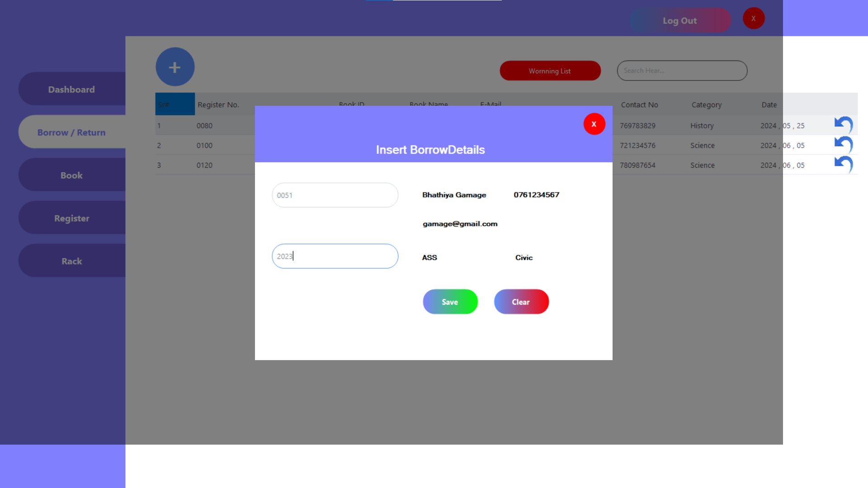Click the register number field showing 0051
This screenshot has width=868, height=488.
click(x=335, y=195)
